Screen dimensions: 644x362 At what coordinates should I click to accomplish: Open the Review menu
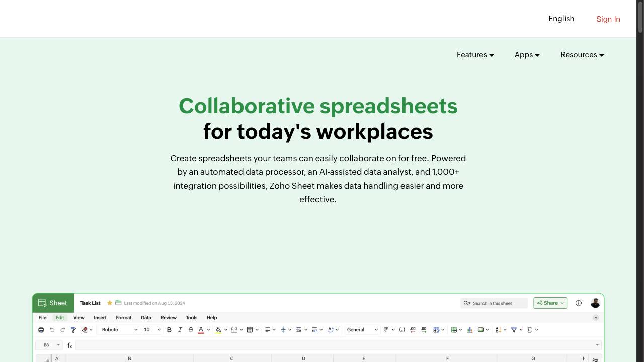coord(169,318)
